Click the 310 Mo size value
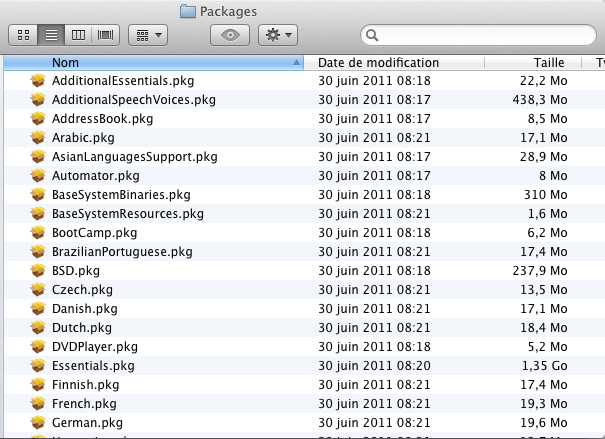 click(546, 194)
